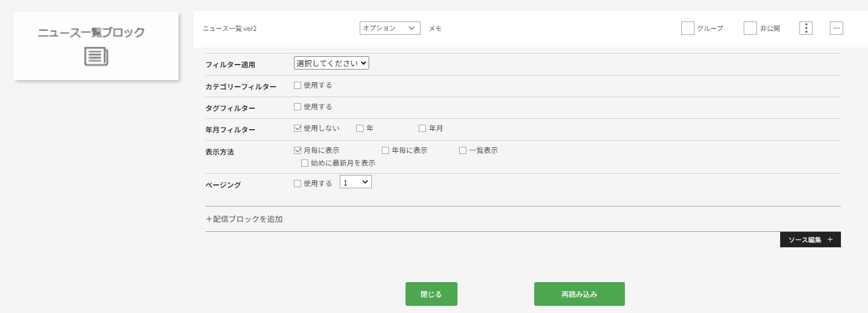Uncheck 年月フィルター 使用しない option
Image resolution: width=868 pixels, height=313 pixels.
[x=297, y=128]
